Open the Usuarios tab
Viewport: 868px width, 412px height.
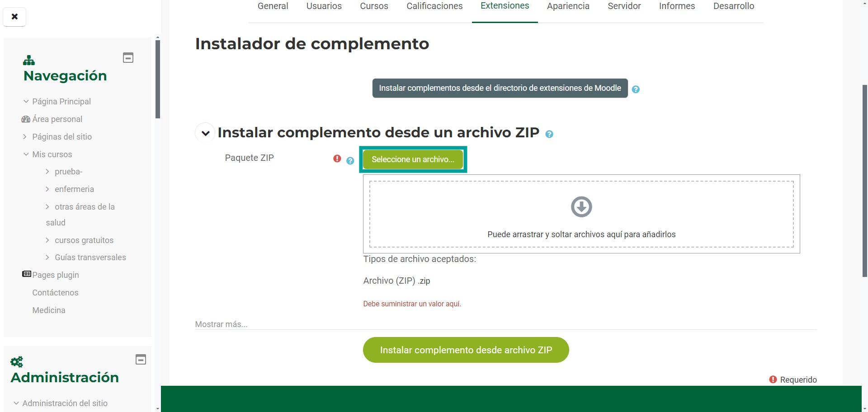324,6
